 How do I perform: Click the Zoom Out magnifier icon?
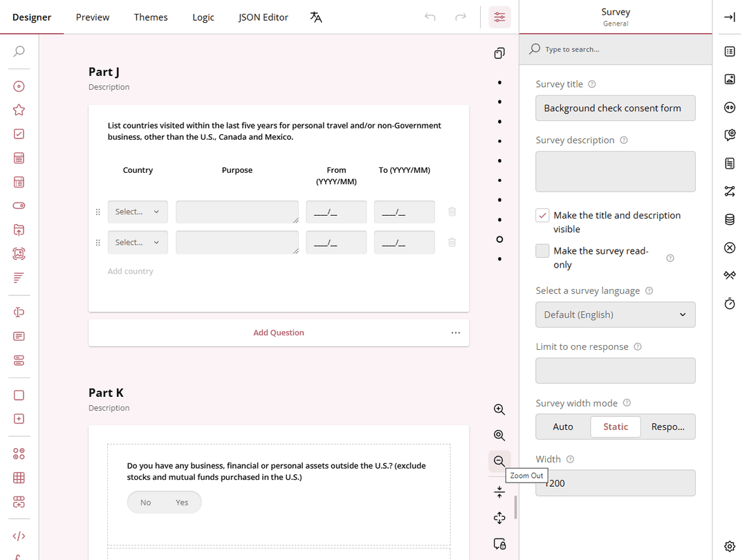coord(499,461)
